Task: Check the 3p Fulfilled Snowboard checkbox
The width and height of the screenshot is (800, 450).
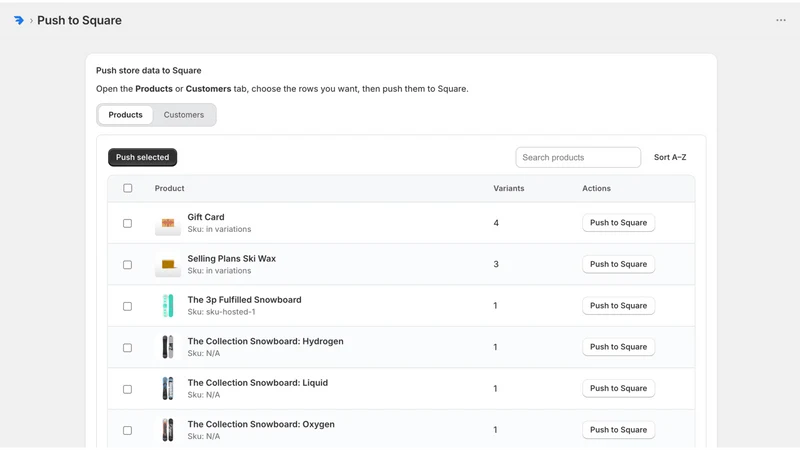Action: 128,306
